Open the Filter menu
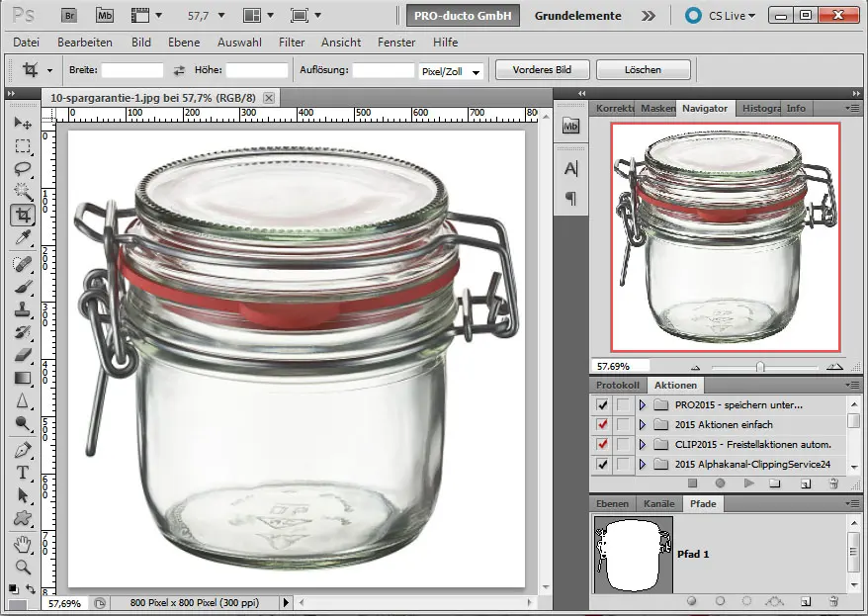Screen dimensions: 868x616 tap(292, 43)
